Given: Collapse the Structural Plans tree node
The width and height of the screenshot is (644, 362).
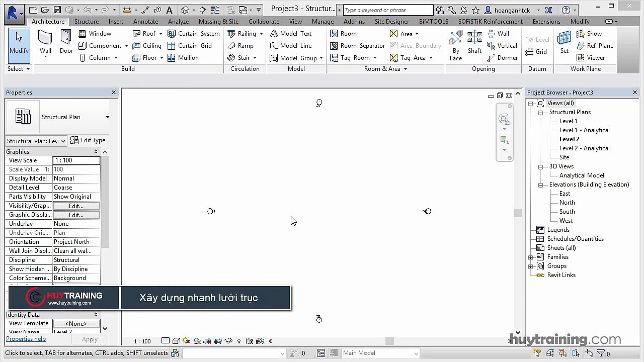Looking at the screenshot, I should pyautogui.click(x=540, y=112).
